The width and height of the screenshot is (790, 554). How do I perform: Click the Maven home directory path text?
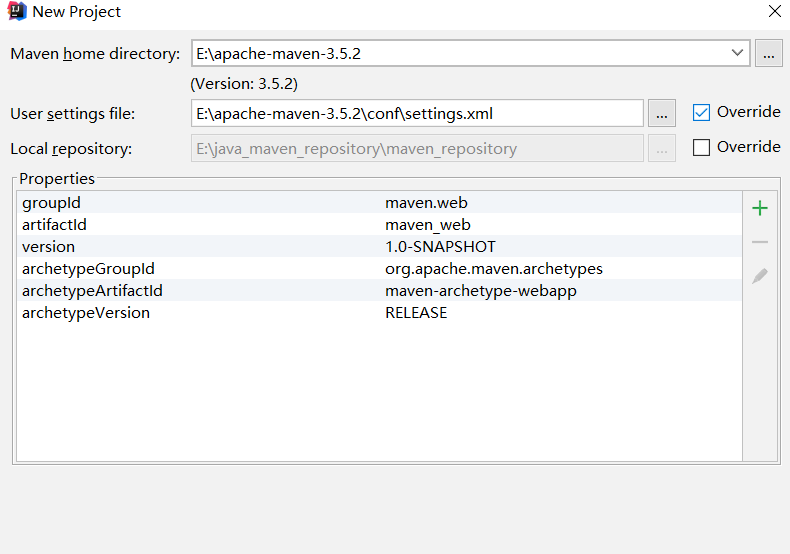pos(278,53)
